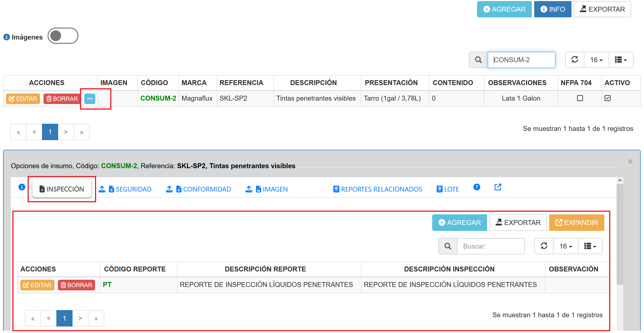Click the refresh icon in inspection panel
The width and height of the screenshot is (644, 333).
pyautogui.click(x=544, y=246)
